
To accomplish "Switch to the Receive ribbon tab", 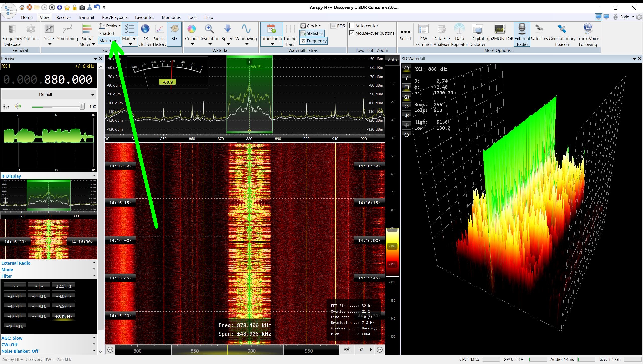I will (63, 17).
